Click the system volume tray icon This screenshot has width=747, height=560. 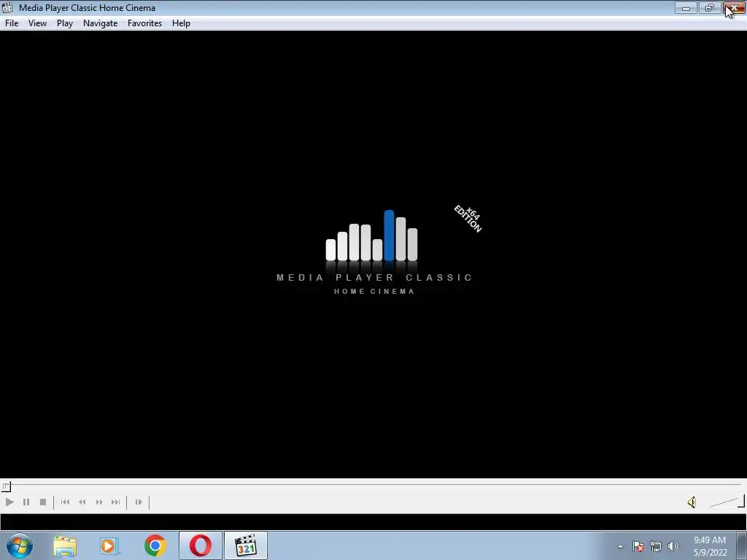pyautogui.click(x=673, y=546)
